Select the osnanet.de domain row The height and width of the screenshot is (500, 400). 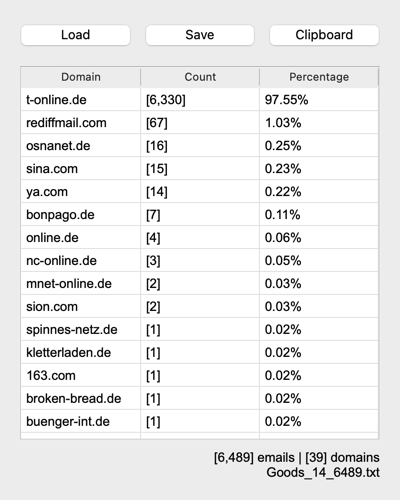[200, 146]
